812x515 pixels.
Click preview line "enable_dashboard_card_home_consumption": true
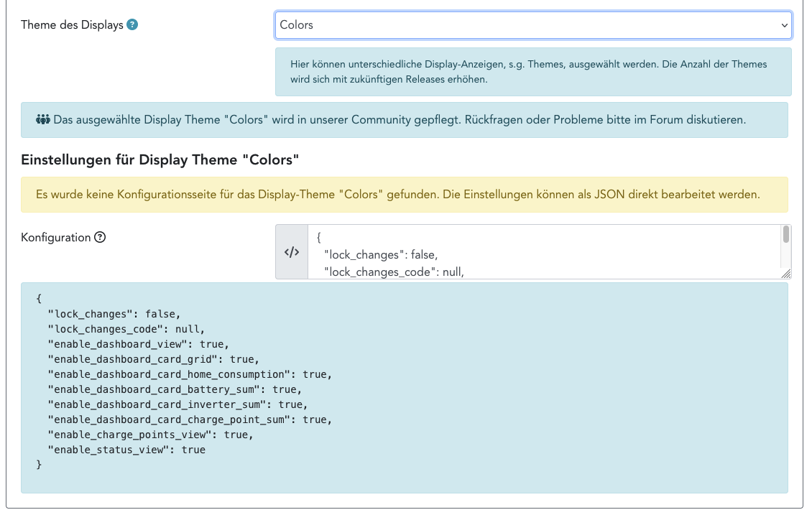pos(190,374)
